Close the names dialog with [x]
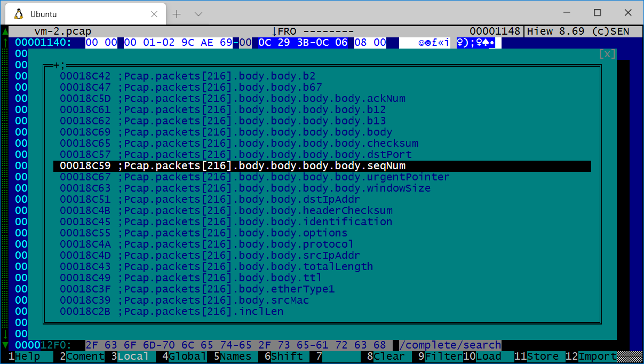The image size is (644, 364). pos(607,53)
